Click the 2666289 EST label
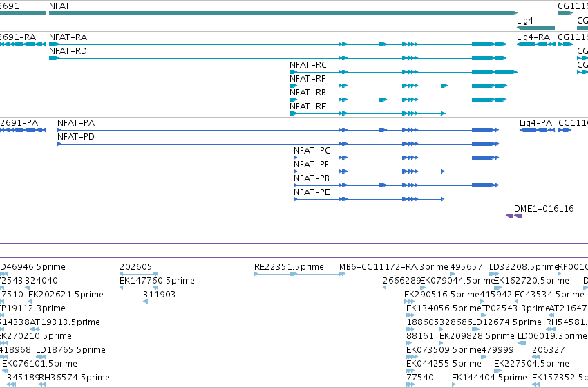 click(x=401, y=281)
